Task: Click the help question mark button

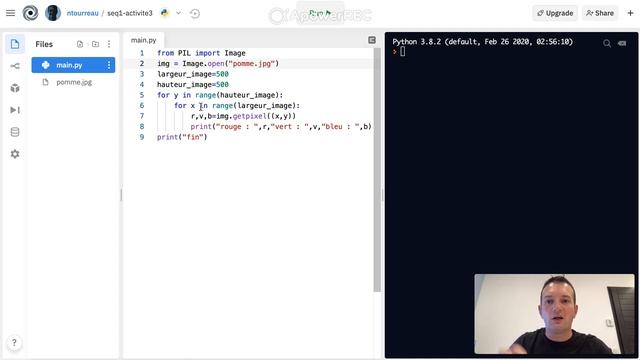Action: (14, 342)
